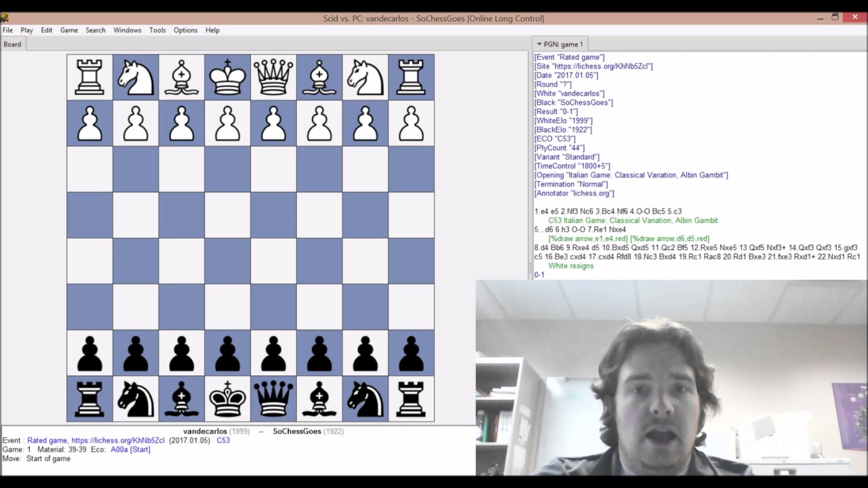Restore down the Scid vs. PC window
Viewport: 868px width, 488px height.
tap(835, 18)
